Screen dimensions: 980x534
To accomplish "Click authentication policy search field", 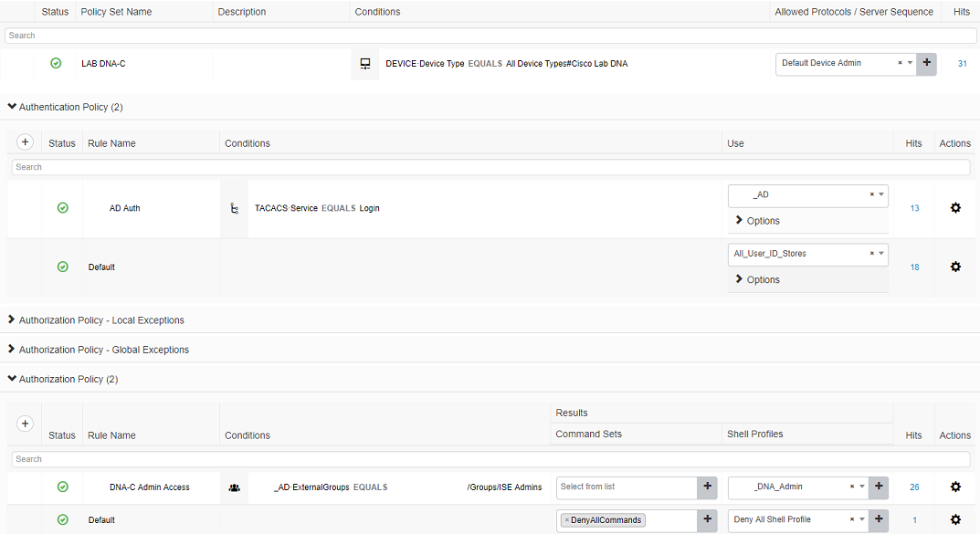I will pyautogui.click(x=490, y=167).
